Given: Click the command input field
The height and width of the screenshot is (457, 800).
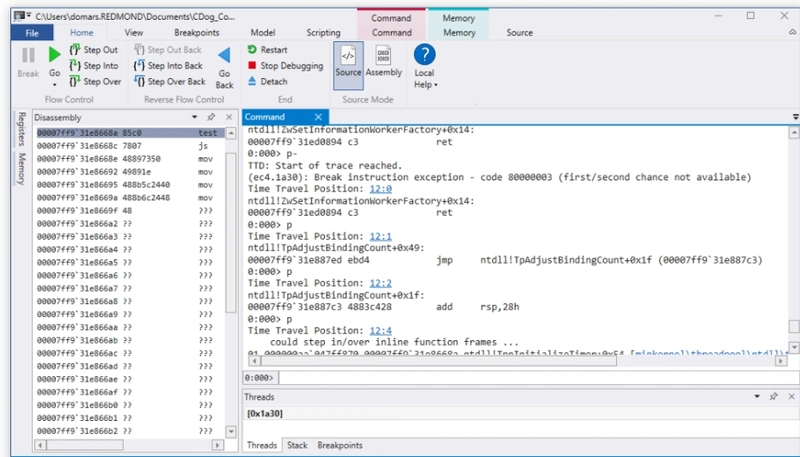Looking at the screenshot, I should coord(539,378).
